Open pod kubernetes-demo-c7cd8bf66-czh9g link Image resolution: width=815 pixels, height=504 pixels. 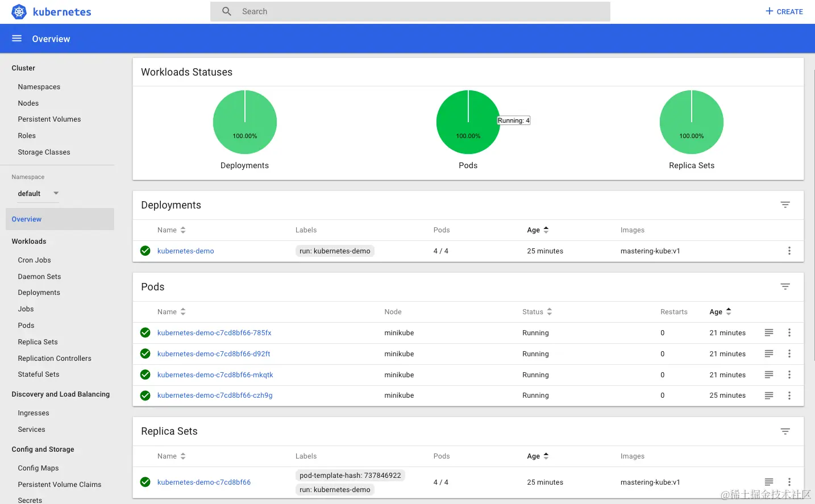coord(215,395)
